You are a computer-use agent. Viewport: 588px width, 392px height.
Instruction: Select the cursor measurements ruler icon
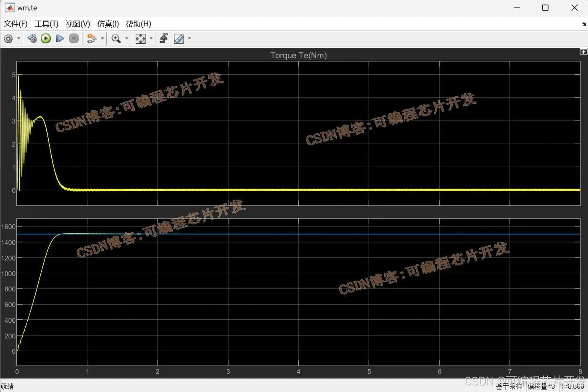[x=178, y=38]
